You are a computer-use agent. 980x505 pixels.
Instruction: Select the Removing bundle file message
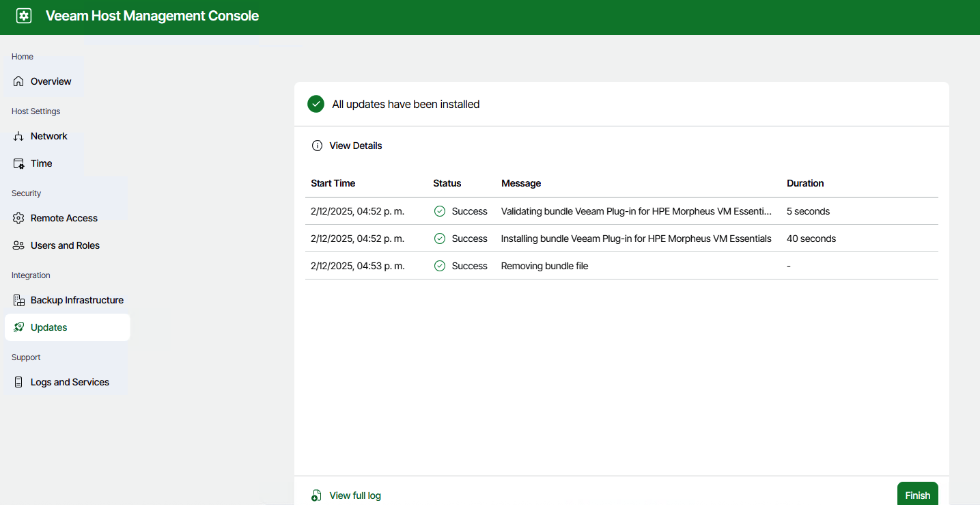[x=544, y=266]
